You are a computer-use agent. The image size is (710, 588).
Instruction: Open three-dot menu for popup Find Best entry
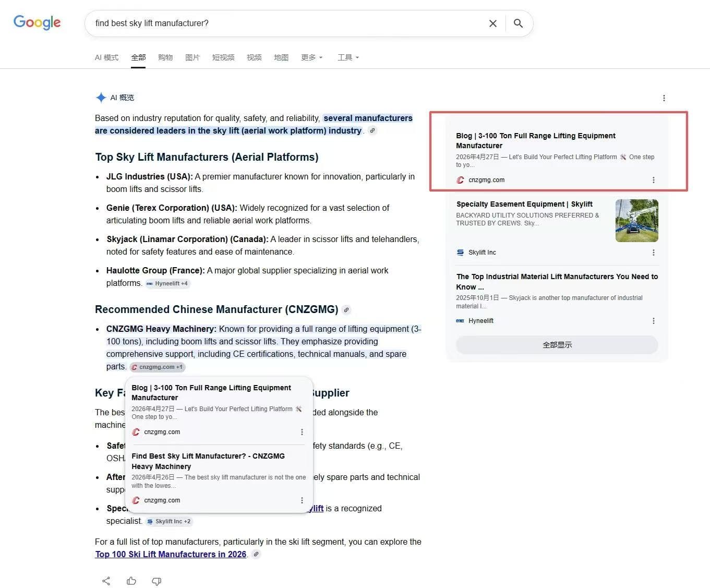(x=302, y=500)
